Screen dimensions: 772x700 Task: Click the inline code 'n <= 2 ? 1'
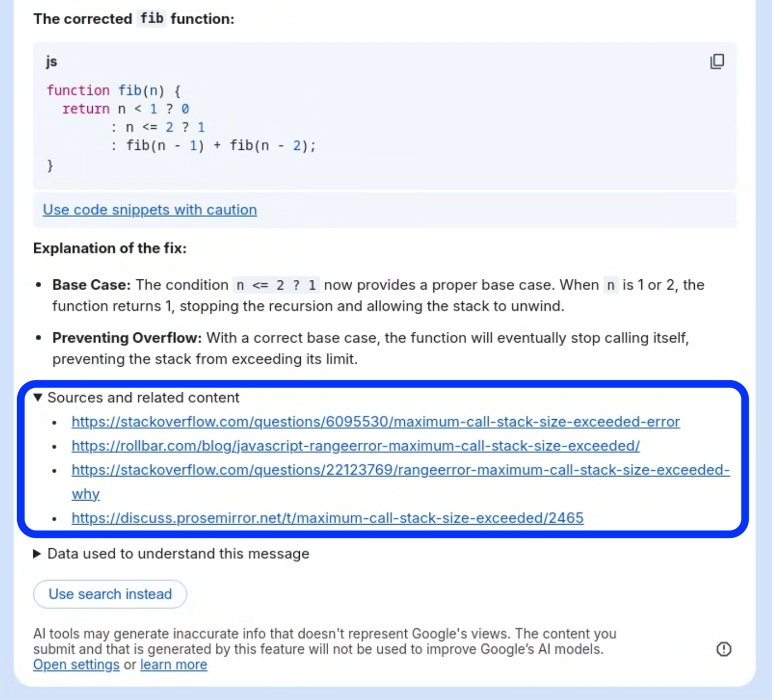coord(276,285)
